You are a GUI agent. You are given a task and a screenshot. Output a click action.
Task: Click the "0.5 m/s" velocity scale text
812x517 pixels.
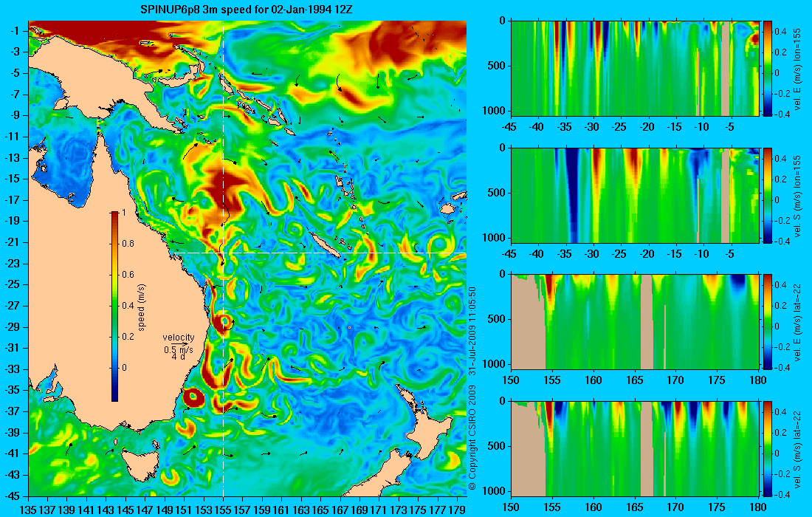point(179,349)
